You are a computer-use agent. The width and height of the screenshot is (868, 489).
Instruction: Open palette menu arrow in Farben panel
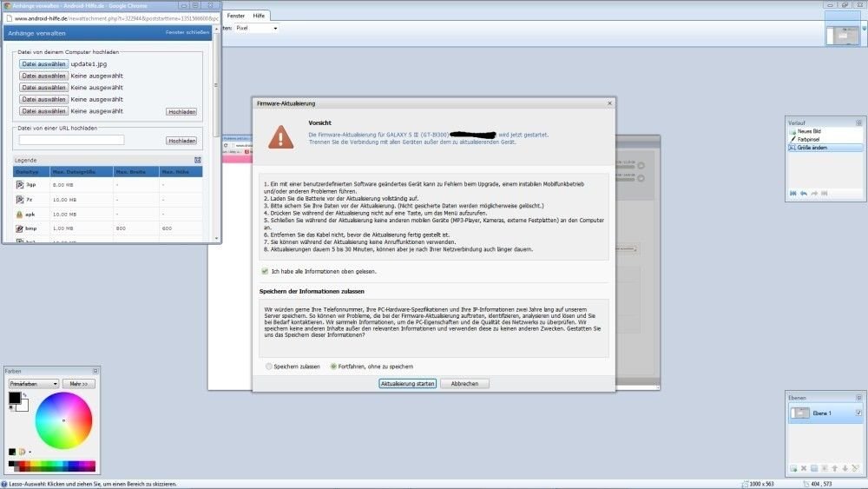[30, 453]
